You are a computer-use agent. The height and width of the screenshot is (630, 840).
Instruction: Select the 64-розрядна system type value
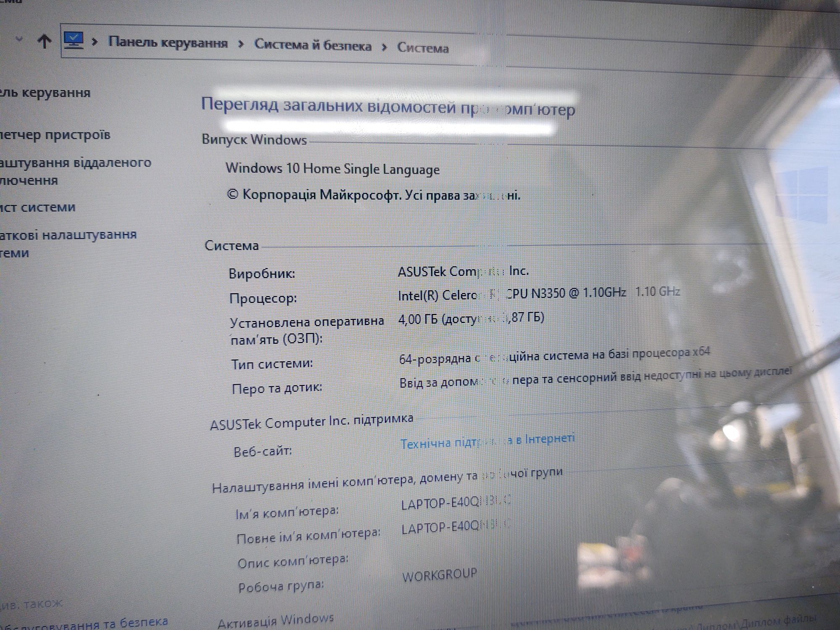click(x=554, y=355)
